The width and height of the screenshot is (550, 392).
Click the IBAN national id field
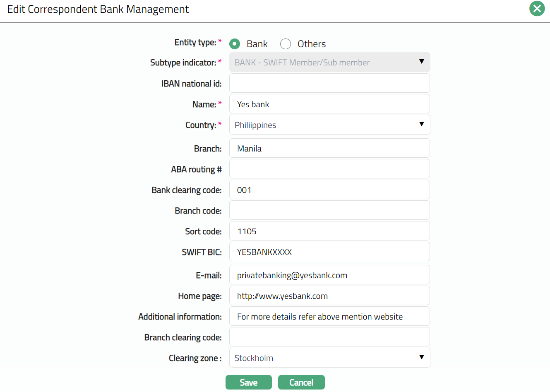point(329,83)
